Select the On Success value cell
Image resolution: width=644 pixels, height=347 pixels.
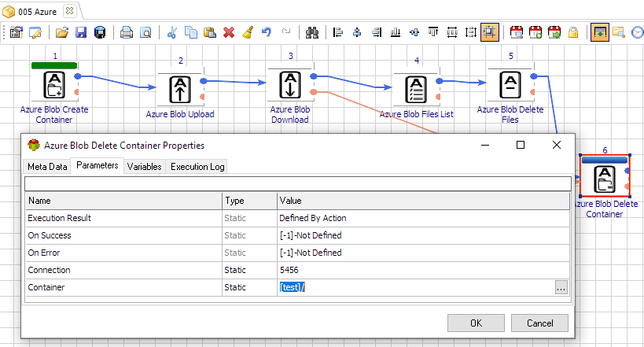[424, 235]
